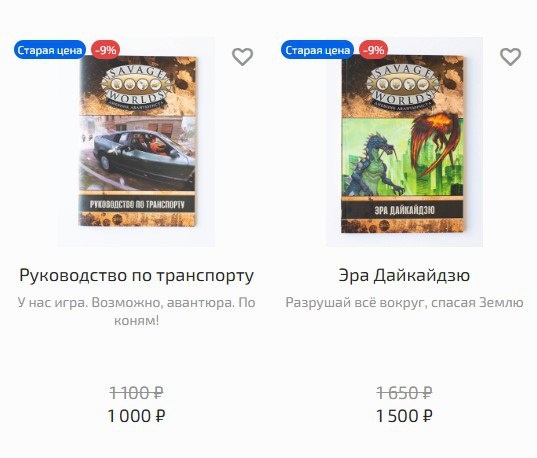The height and width of the screenshot is (458, 537).
Task: Favorite the Руководство по транспорту book with heart icon
Action: point(242,57)
